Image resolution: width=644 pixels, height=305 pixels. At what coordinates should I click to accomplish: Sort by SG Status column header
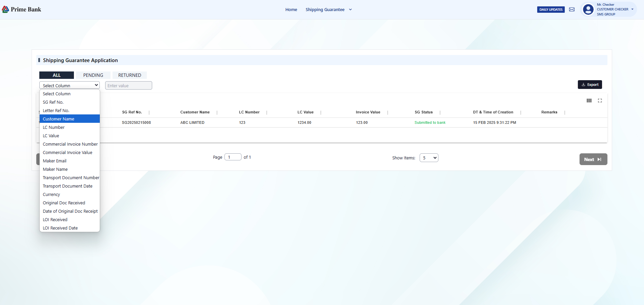pyautogui.click(x=424, y=112)
